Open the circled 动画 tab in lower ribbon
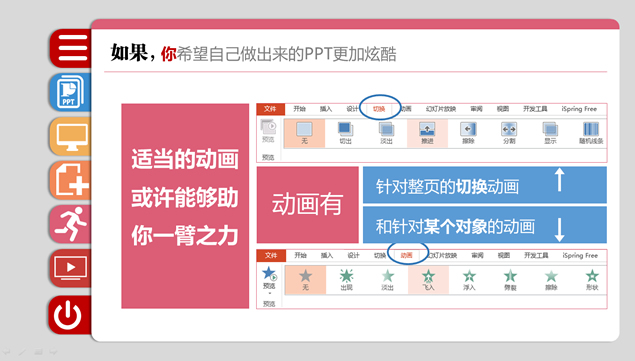The image size is (635, 361). 406,255
